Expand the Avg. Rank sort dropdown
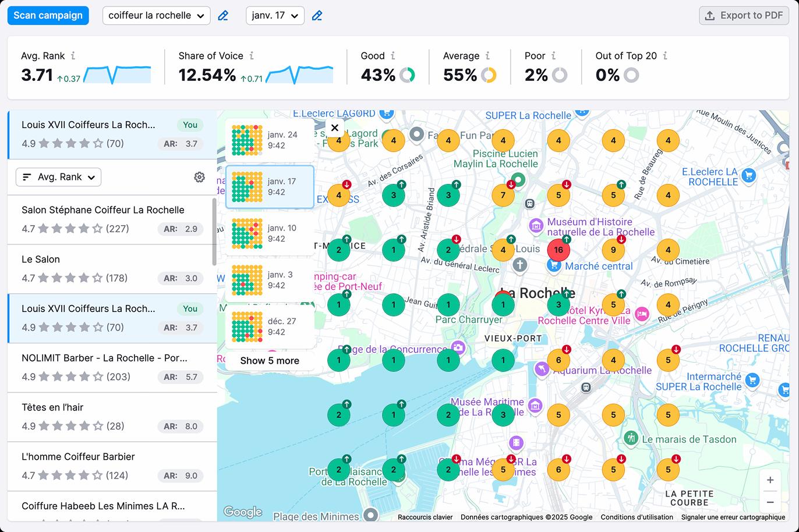 click(58, 177)
